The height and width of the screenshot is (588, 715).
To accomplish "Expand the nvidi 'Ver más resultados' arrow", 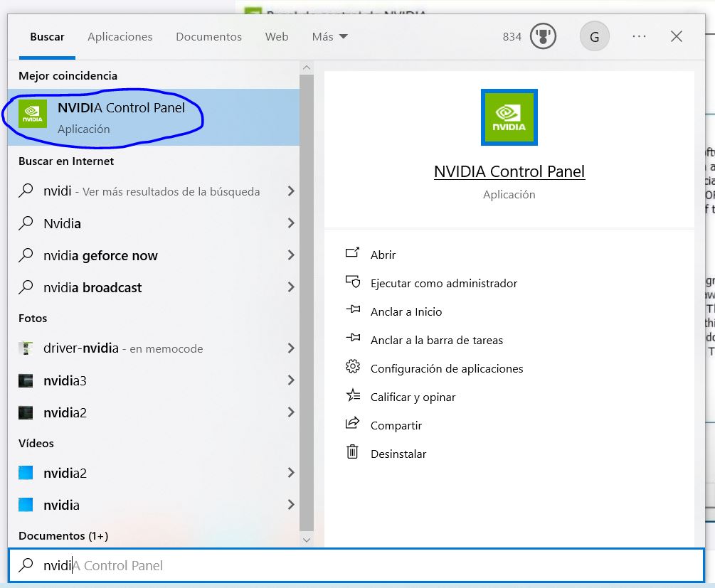I will (291, 191).
